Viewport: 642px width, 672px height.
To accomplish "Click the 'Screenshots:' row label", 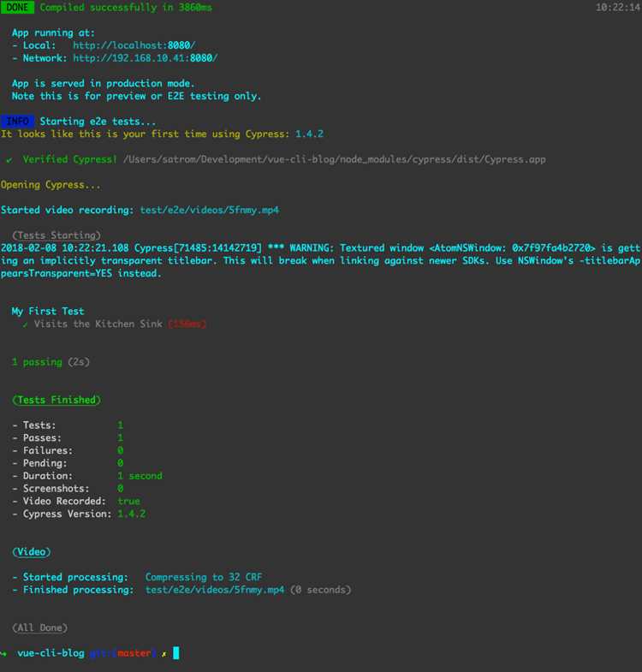I will coord(56,489).
